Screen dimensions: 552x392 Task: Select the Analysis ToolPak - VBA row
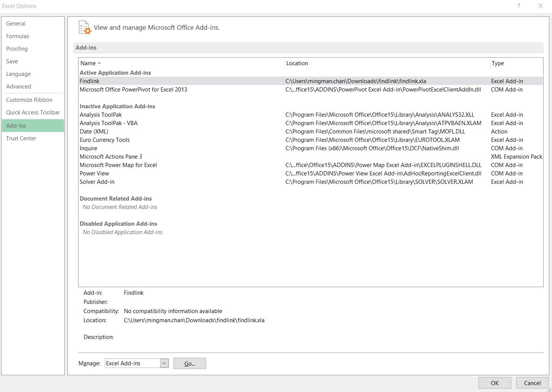click(x=310, y=123)
